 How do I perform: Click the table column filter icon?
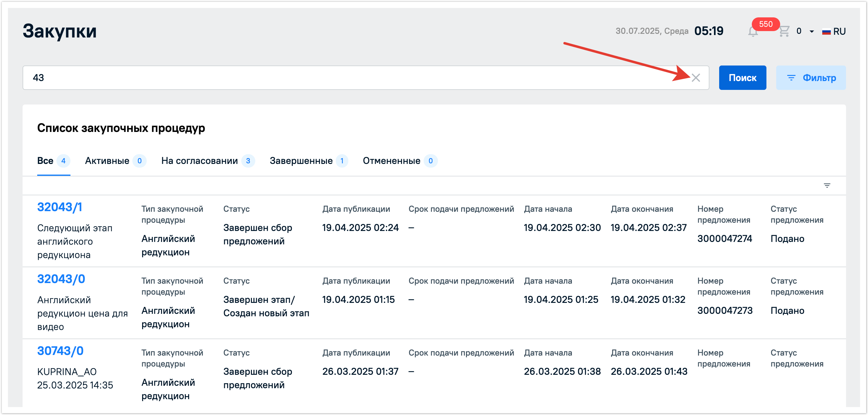click(827, 186)
